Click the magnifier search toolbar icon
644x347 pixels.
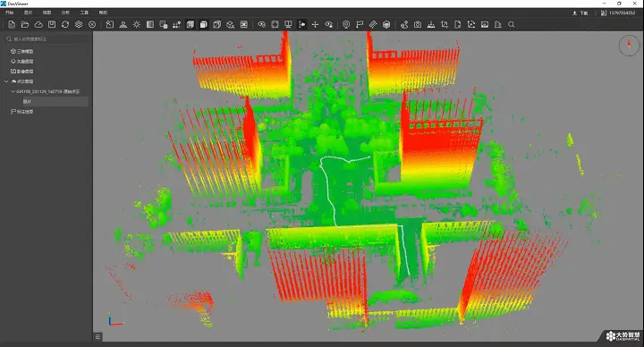[512, 25]
